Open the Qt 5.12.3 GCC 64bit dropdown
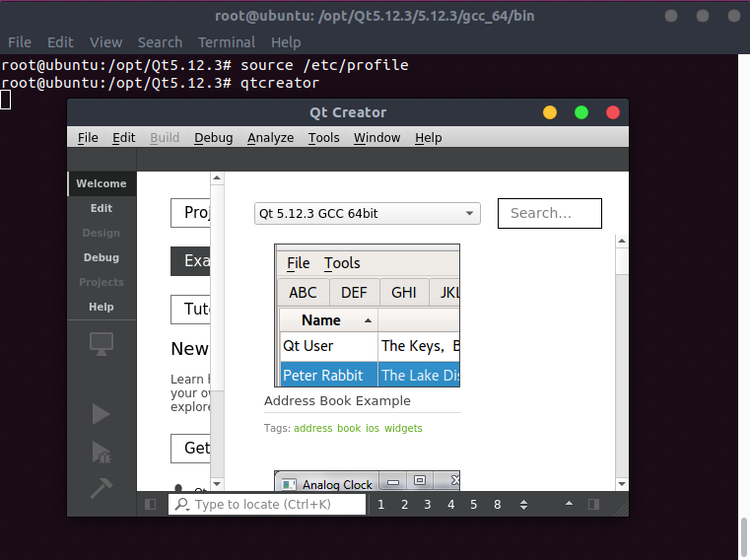Screen dimensions: 750x560 coord(368,214)
